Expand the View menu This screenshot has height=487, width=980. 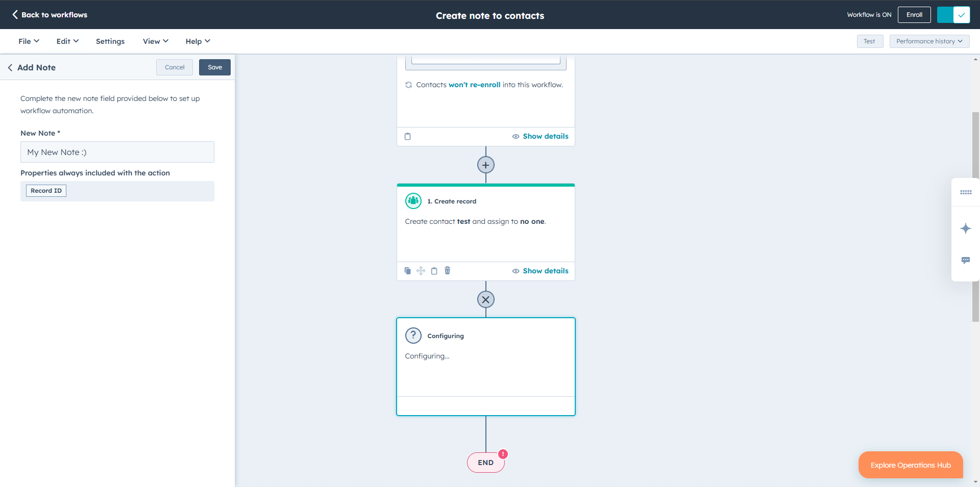155,41
